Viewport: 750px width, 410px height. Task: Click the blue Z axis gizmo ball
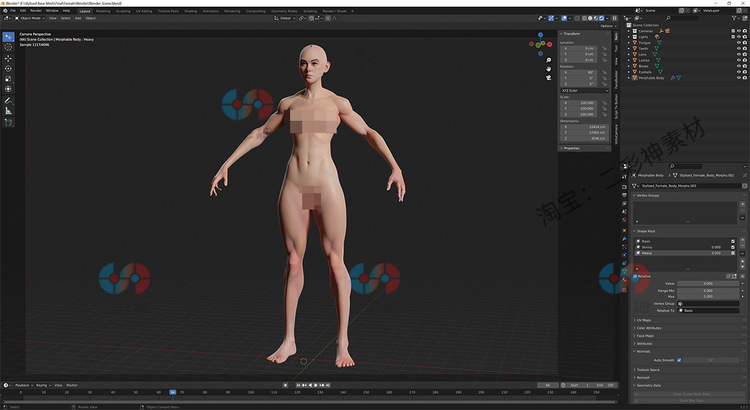click(540, 35)
